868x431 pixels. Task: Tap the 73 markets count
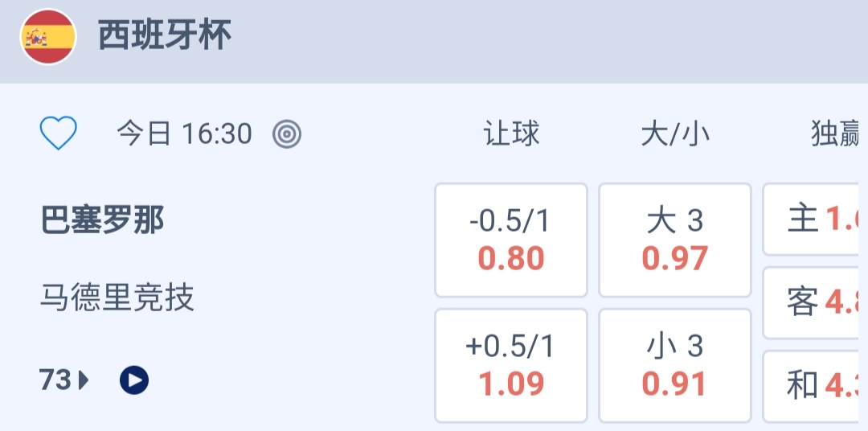pos(56,380)
